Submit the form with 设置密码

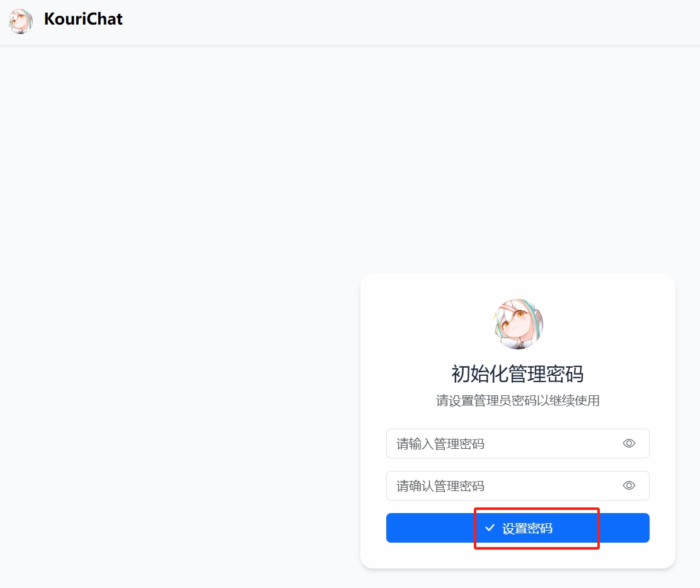[517, 528]
